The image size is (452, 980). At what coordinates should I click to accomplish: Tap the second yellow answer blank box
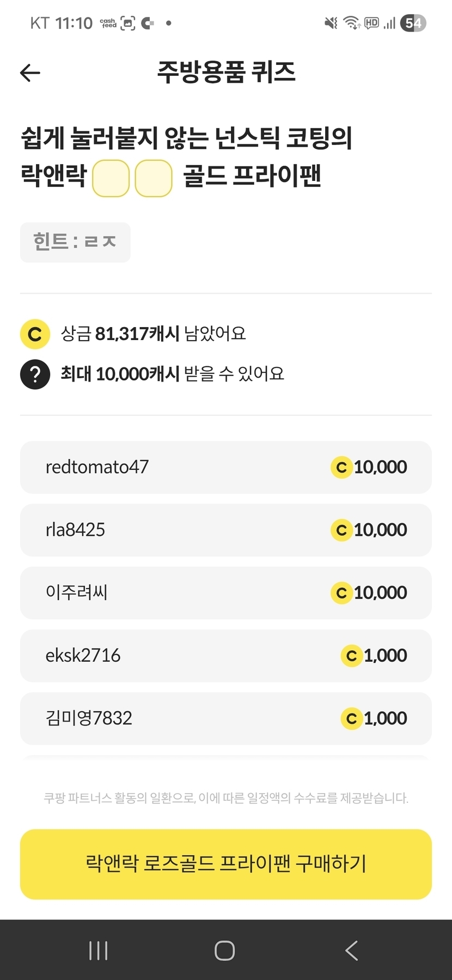(x=154, y=178)
